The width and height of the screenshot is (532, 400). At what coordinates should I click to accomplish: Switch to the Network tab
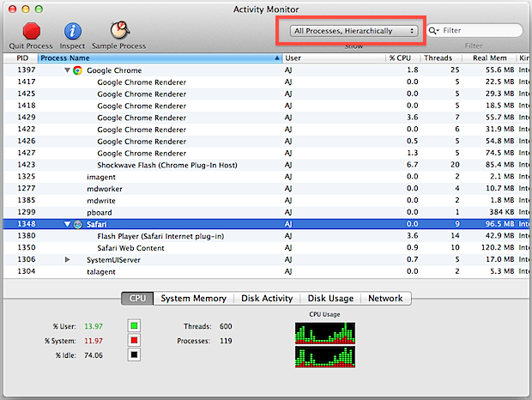(386, 298)
